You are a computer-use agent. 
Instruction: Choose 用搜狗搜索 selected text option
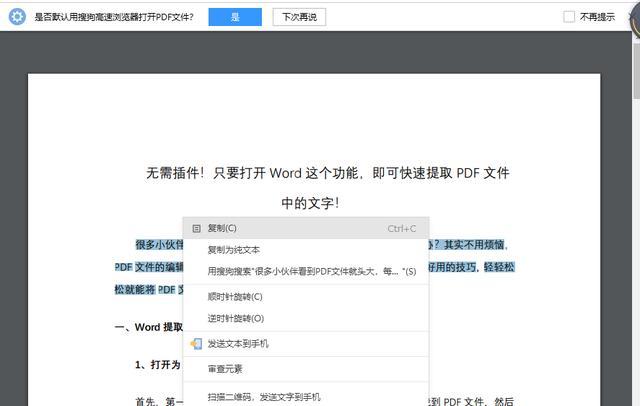point(306,271)
